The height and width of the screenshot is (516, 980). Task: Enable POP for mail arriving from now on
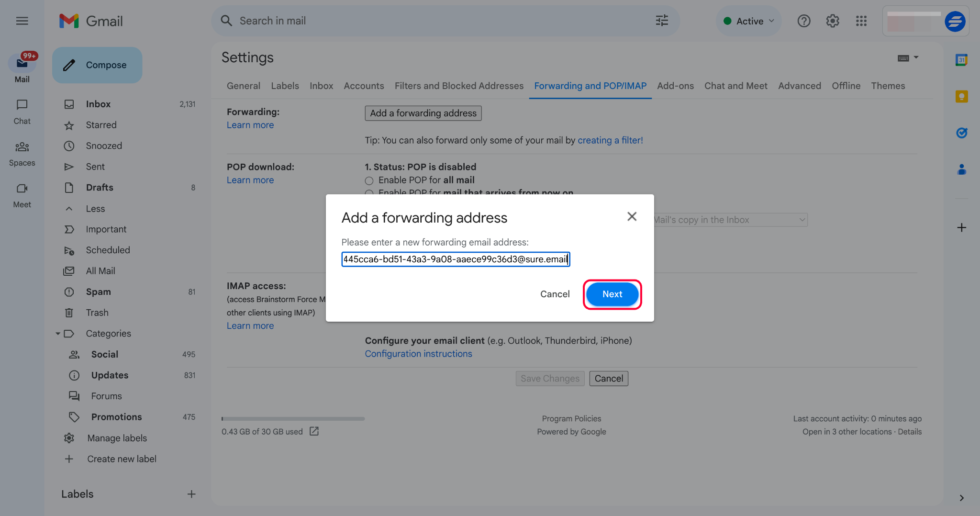(369, 193)
